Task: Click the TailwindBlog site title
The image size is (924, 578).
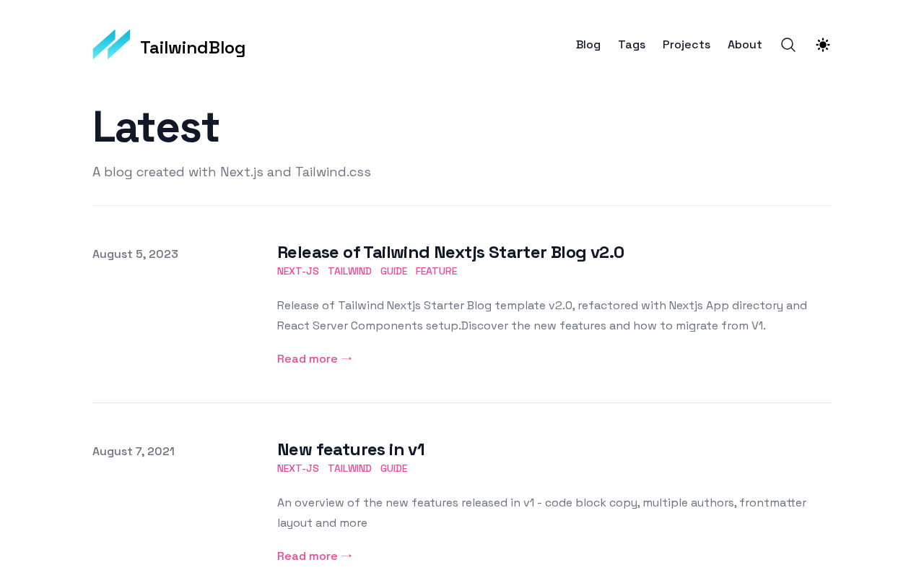Action: (193, 48)
